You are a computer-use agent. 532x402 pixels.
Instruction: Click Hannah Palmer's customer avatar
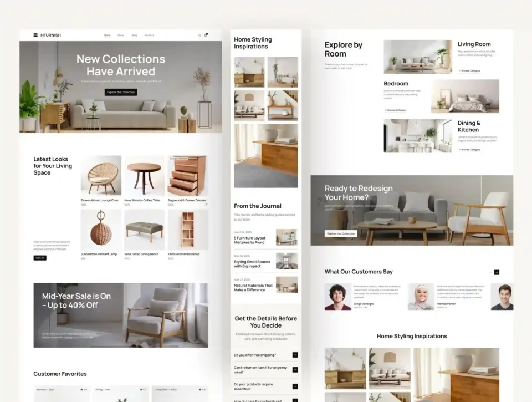(421, 297)
